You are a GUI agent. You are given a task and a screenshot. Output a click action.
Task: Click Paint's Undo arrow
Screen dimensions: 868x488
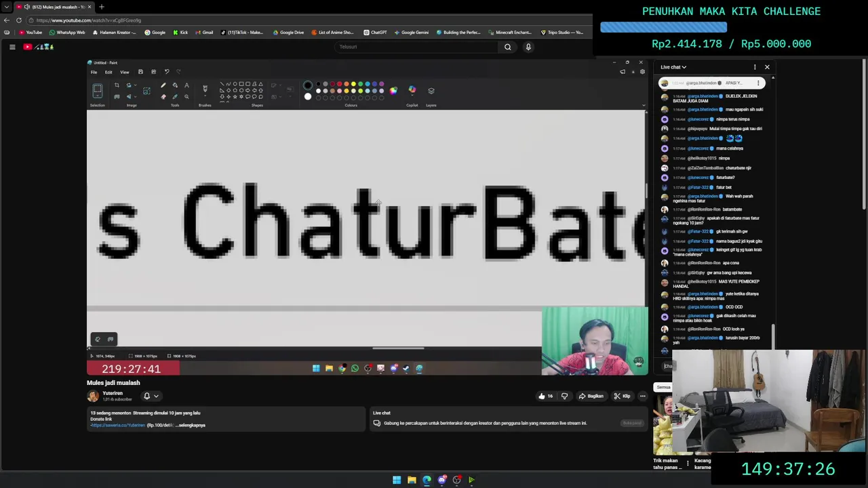coord(167,72)
